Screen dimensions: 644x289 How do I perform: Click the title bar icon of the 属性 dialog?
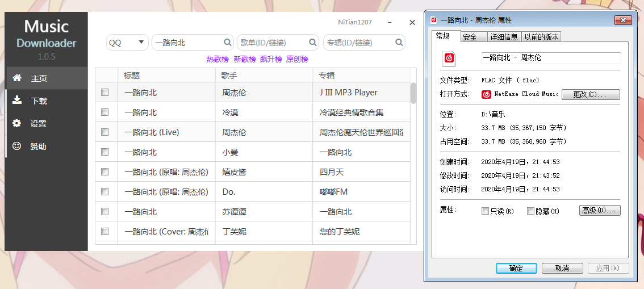433,20
